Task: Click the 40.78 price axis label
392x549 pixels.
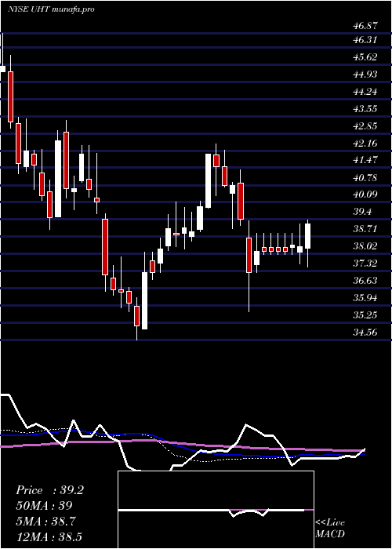Action: [365, 177]
